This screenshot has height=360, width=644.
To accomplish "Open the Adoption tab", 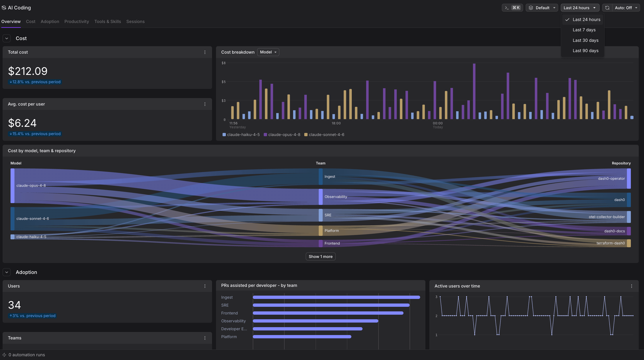I will pos(50,21).
